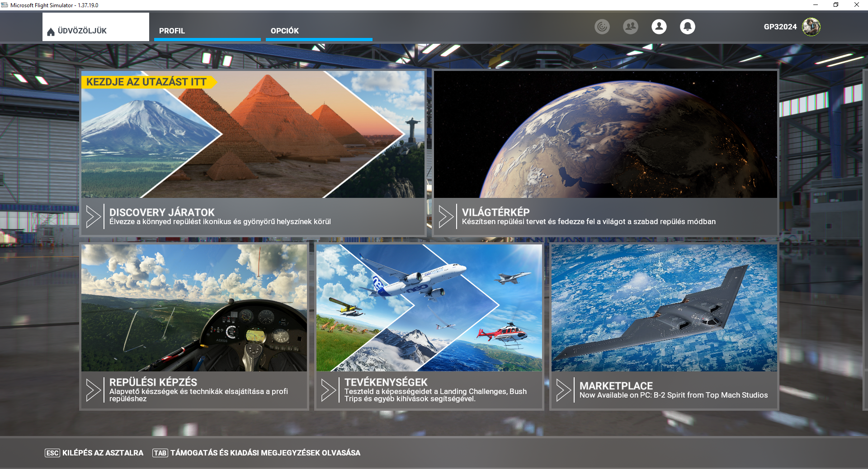Click the GP32024 player avatar picture

[811, 27]
